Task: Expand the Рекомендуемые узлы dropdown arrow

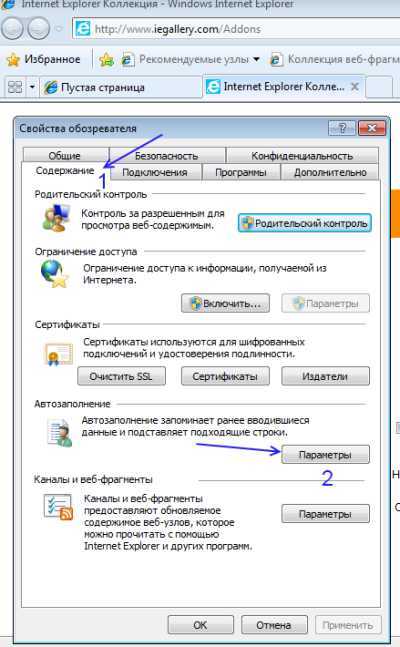Action: [x=256, y=59]
